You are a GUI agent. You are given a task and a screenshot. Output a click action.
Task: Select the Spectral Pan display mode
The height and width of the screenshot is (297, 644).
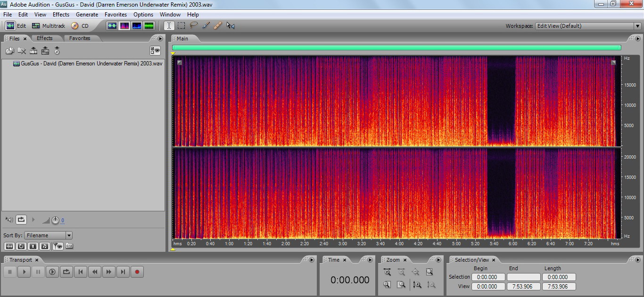point(137,26)
